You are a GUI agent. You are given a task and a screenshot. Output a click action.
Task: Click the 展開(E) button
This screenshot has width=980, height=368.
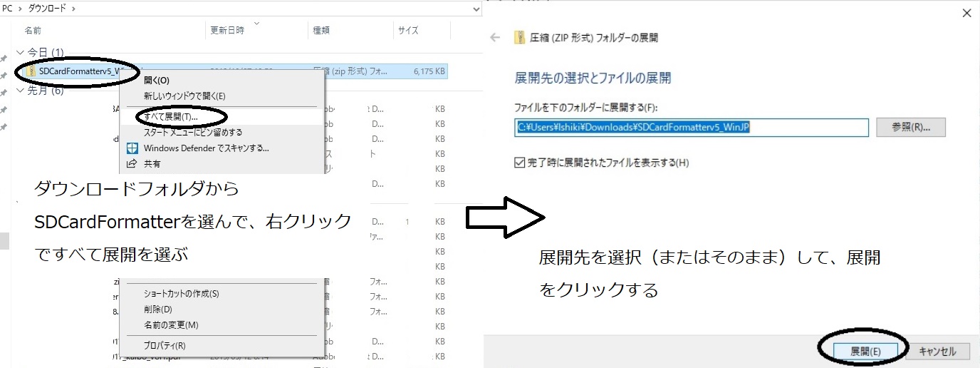tap(865, 352)
